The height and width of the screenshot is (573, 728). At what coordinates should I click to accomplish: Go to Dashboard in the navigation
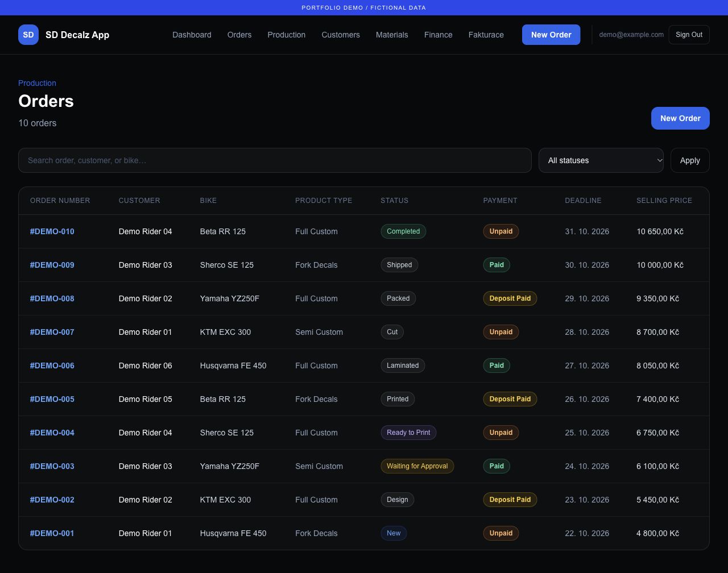[x=192, y=35]
